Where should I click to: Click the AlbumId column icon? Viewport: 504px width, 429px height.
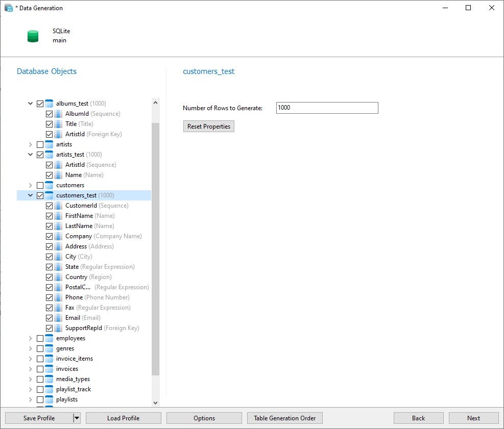[58, 114]
